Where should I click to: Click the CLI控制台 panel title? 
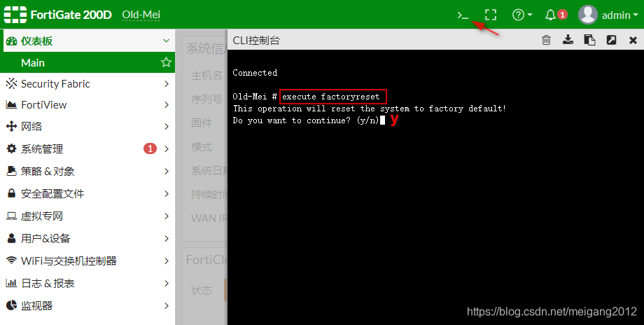click(256, 40)
